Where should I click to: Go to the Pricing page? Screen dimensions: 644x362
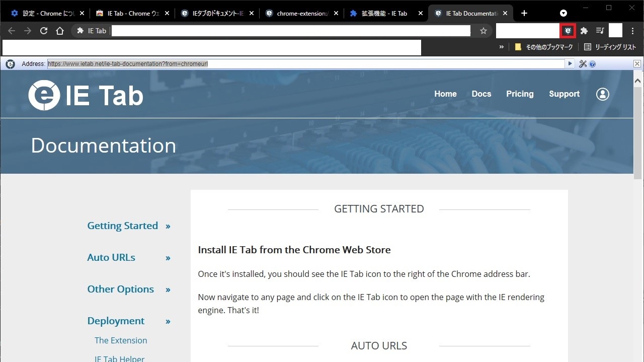[520, 94]
